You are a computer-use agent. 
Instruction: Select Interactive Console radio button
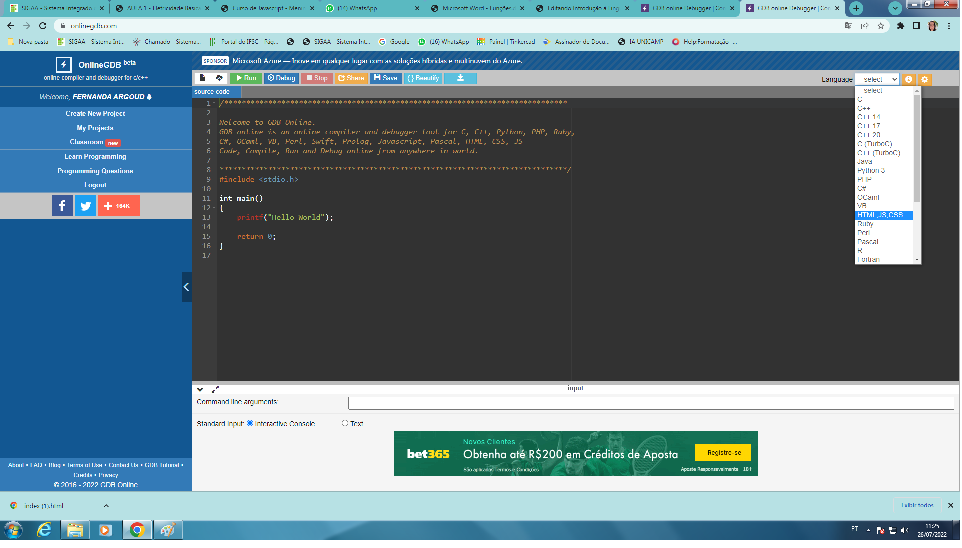pos(250,424)
